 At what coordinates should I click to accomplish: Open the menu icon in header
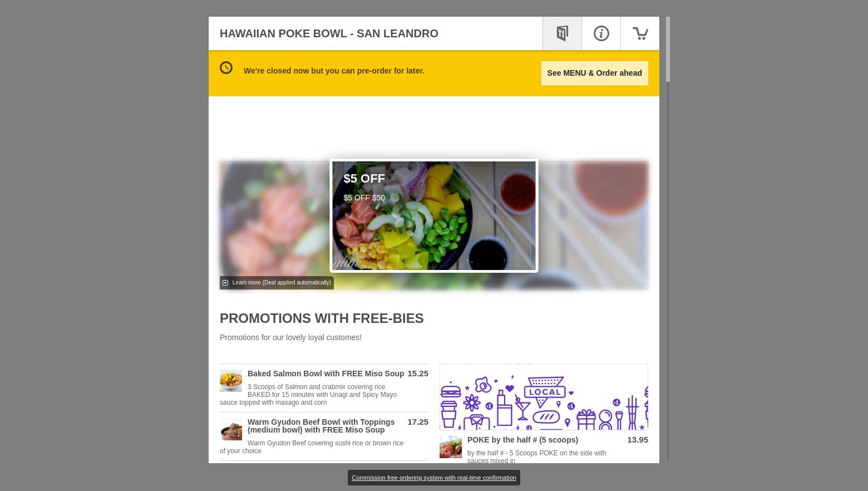point(562,33)
